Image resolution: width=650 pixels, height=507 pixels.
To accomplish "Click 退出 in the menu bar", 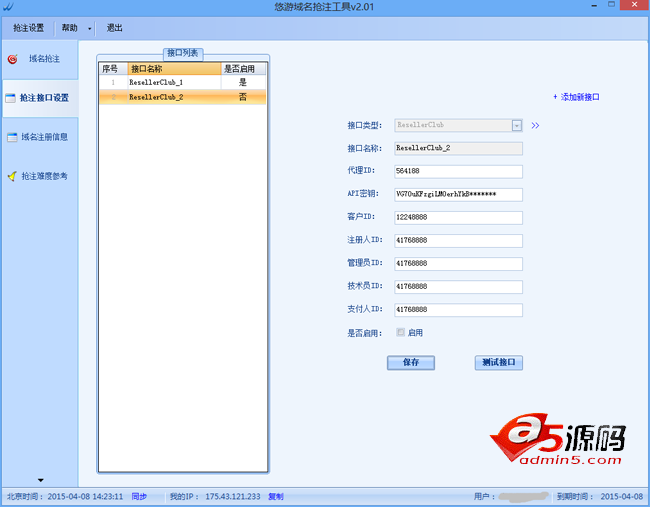I will (114, 28).
